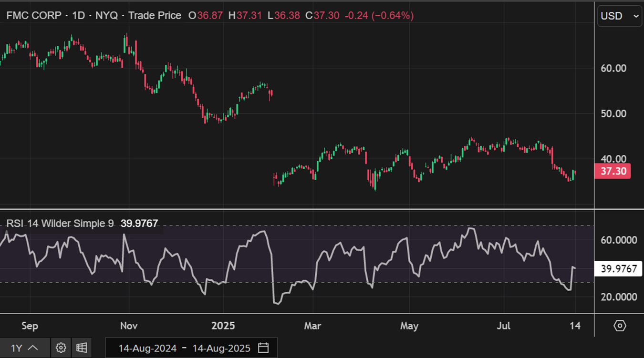Click the end date 14-Aug-2025 field
This screenshot has height=358, width=644.
(221, 348)
